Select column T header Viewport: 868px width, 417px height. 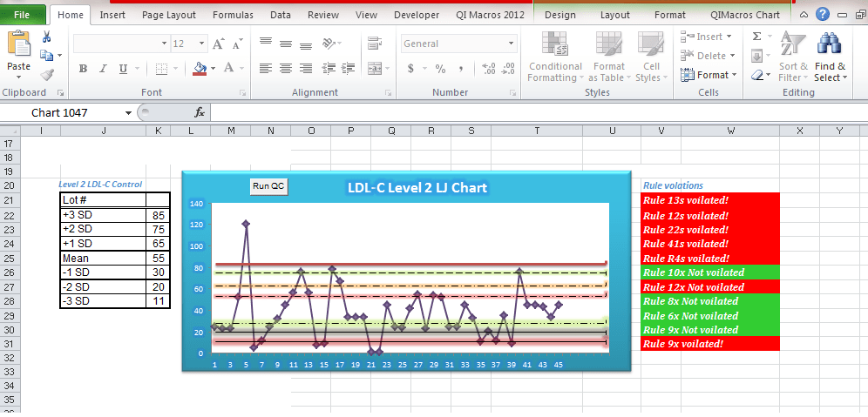[x=537, y=131]
